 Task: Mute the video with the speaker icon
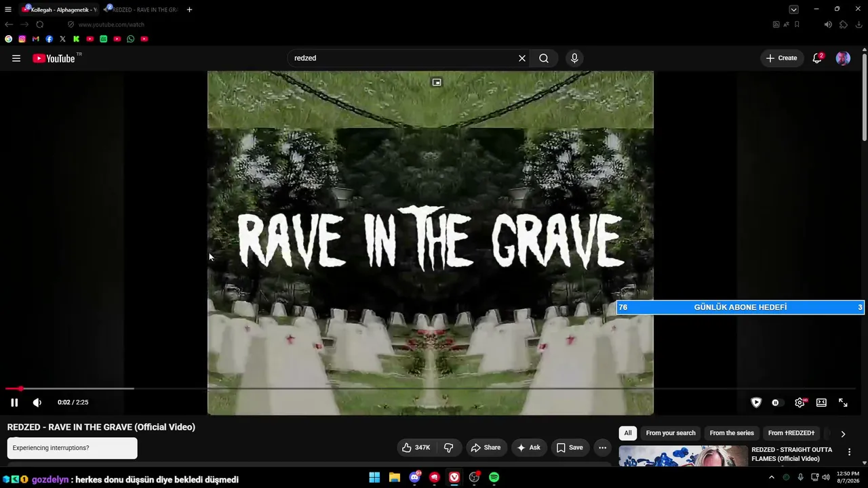tap(37, 403)
